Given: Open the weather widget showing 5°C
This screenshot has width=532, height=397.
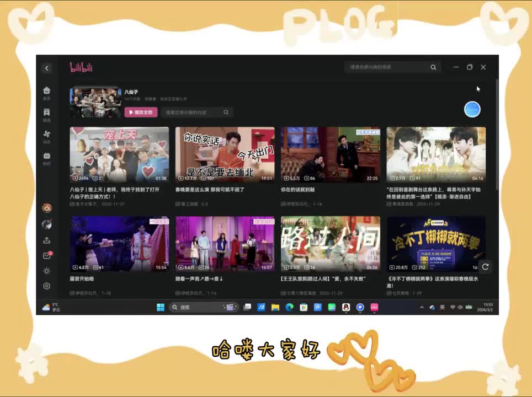Looking at the screenshot, I should point(51,307).
